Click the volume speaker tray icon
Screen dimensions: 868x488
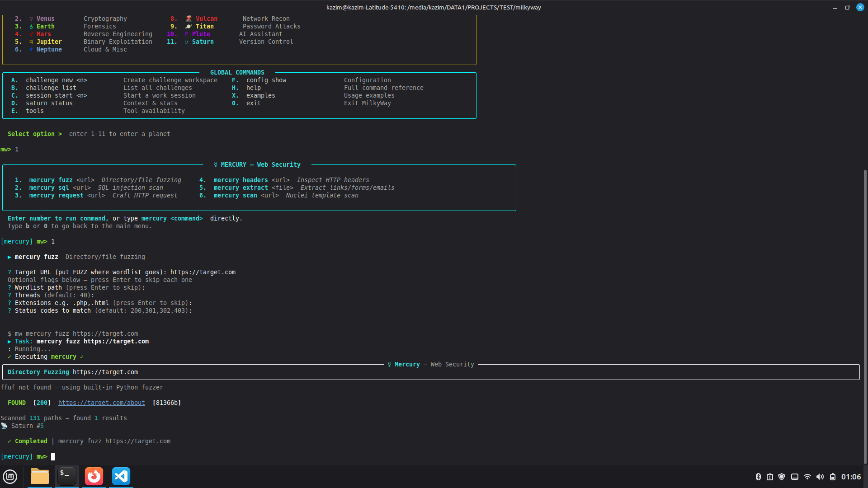tap(820, 477)
